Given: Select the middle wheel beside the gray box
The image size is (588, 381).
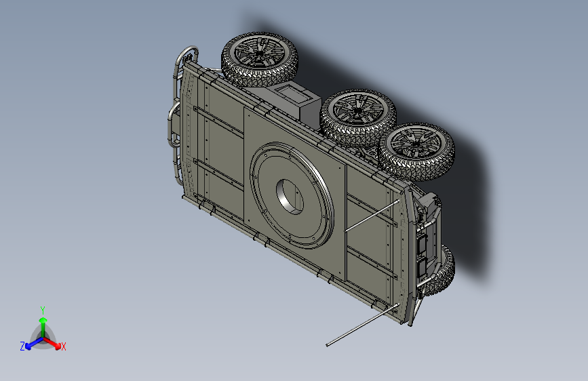Looking at the screenshot, I should tap(357, 117).
